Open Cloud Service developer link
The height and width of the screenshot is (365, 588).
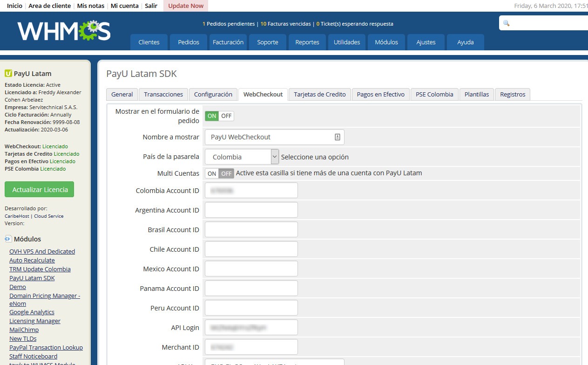coord(49,216)
